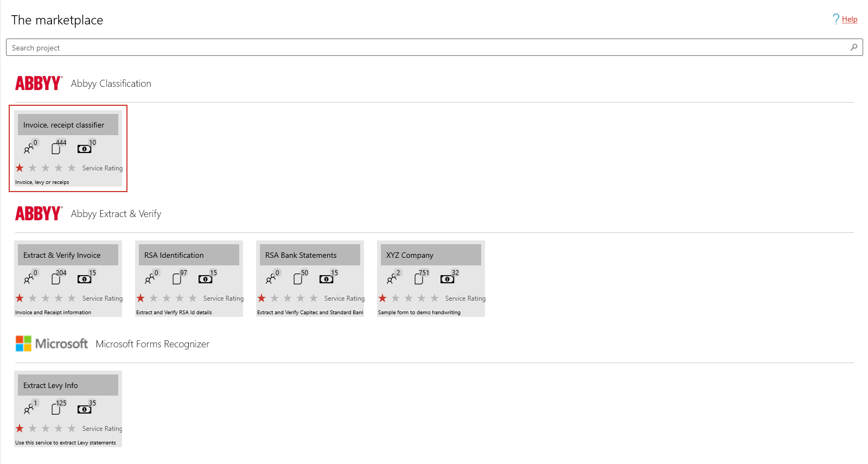Click money icon on RSA Bank Statements
Image resolution: width=868 pixels, height=464 pixels.
[326, 279]
